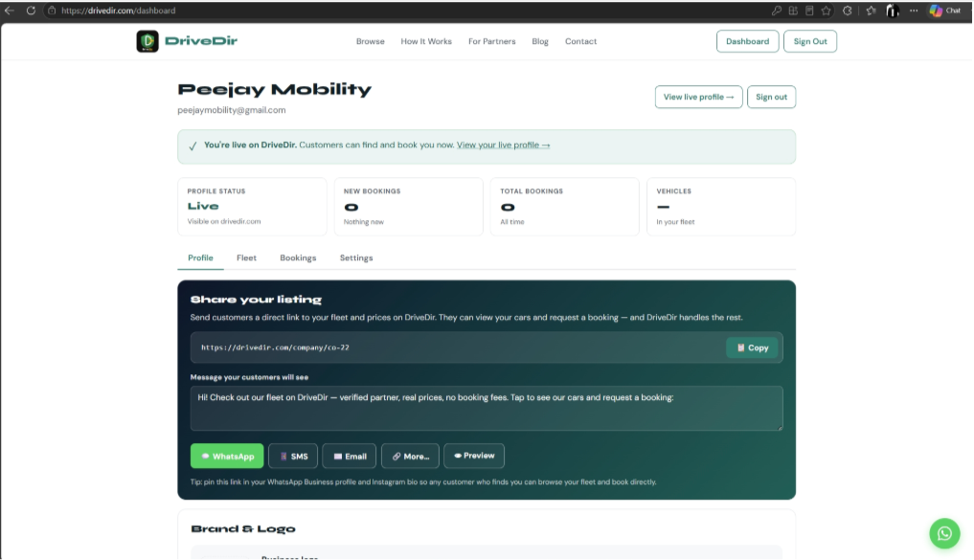
Task: Click the browser back arrow
Action: [10, 11]
